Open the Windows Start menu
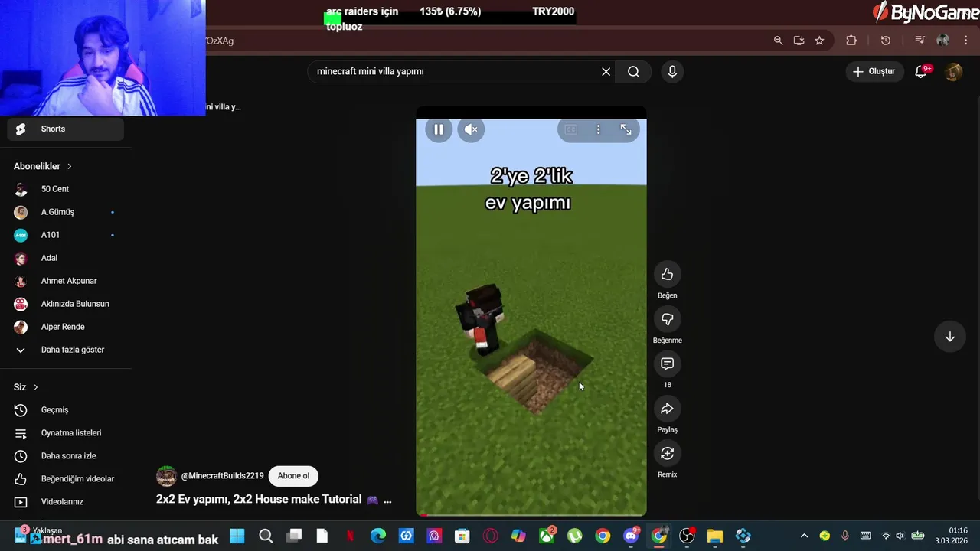 coord(237,536)
